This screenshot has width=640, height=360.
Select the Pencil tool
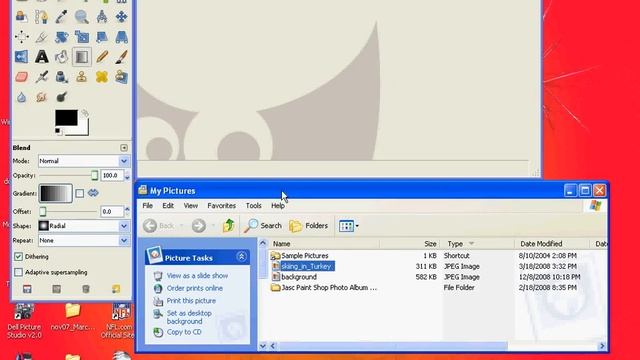coord(102,57)
